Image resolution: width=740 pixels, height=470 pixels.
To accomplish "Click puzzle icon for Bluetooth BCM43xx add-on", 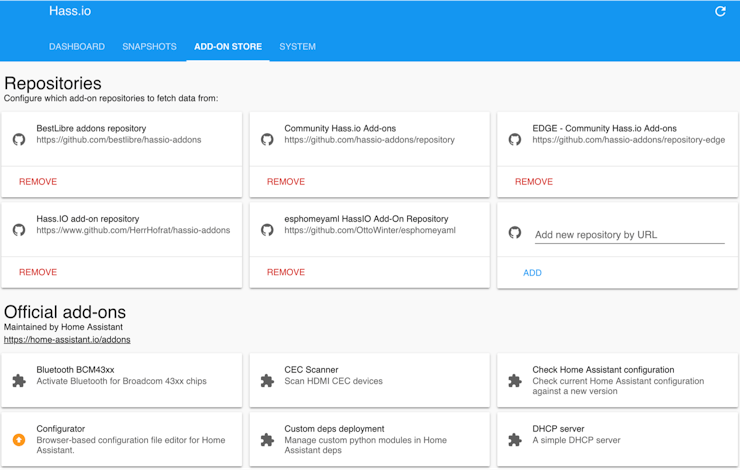I will click(19, 380).
